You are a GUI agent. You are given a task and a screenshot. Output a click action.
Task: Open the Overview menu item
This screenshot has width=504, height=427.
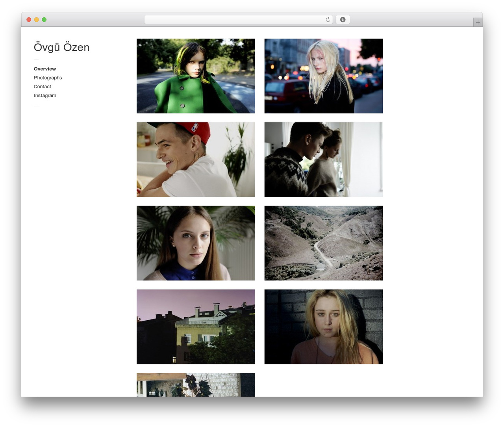point(45,69)
